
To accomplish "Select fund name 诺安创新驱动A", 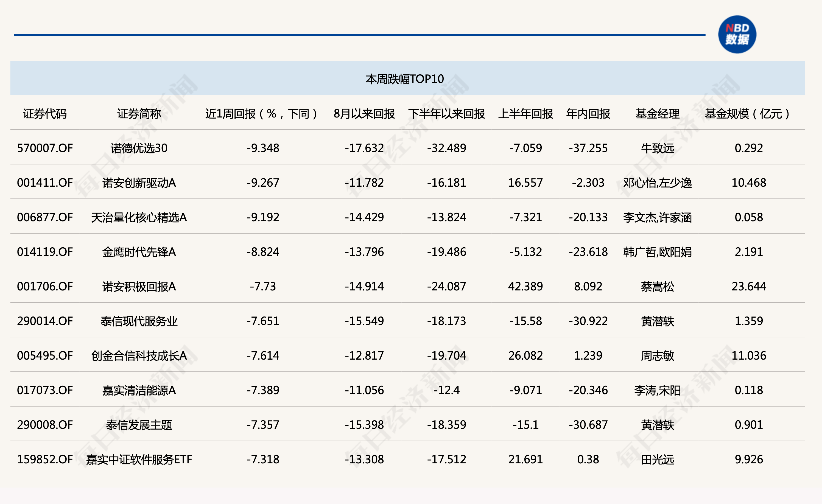I will click(x=139, y=183).
